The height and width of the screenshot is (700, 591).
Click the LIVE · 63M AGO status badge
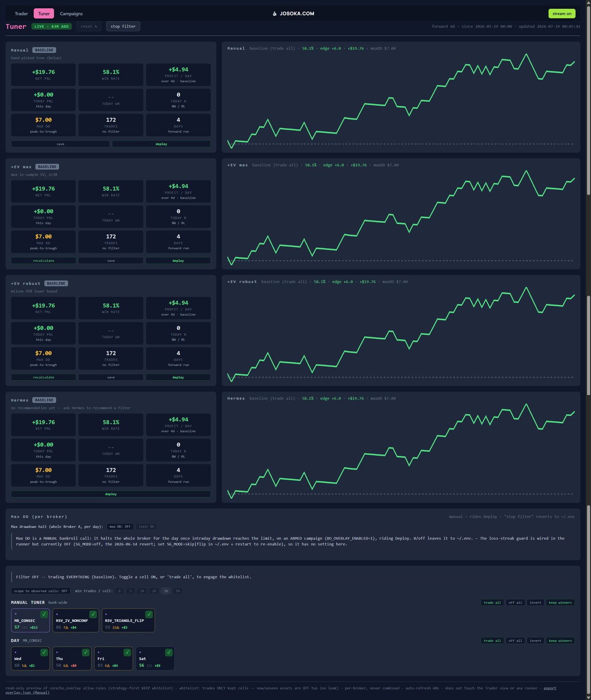(51, 26)
